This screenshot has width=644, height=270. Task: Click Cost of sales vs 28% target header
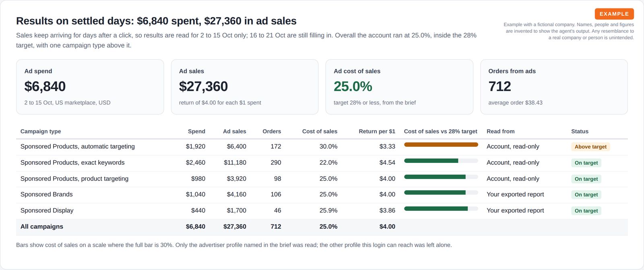tap(441, 131)
